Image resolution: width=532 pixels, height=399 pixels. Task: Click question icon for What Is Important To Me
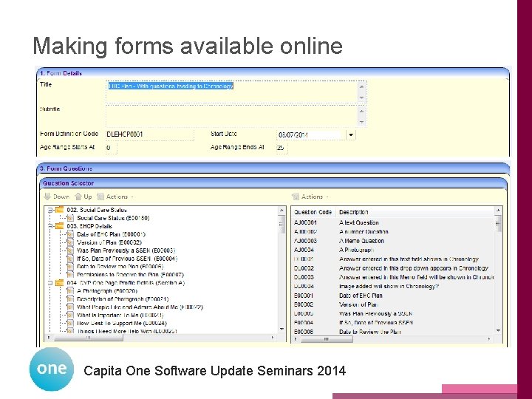click(70, 316)
